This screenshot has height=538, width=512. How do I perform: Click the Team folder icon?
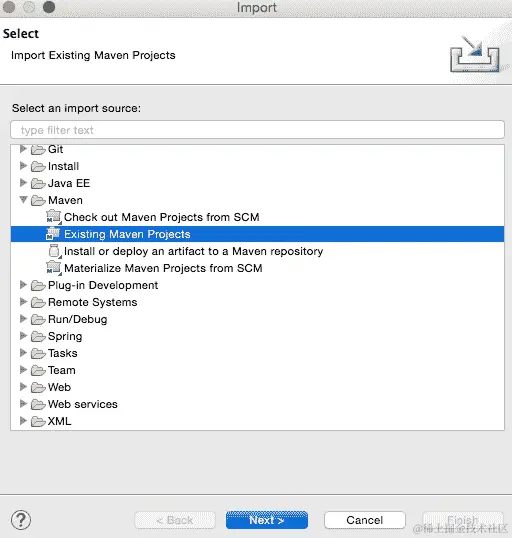pyautogui.click(x=38, y=371)
